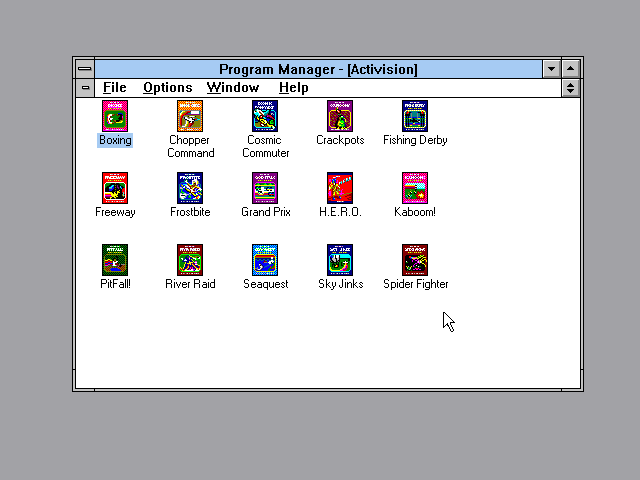640x480 pixels.
Task: Select the Grand Prix icon
Action: [265, 188]
